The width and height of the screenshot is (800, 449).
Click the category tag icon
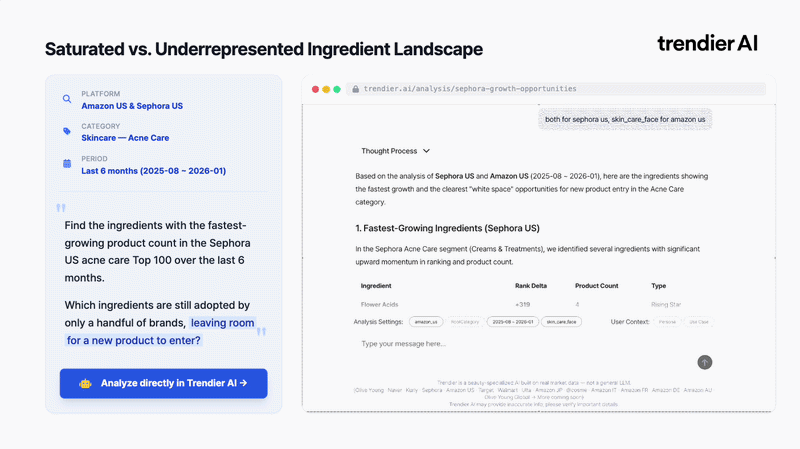click(67, 131)
